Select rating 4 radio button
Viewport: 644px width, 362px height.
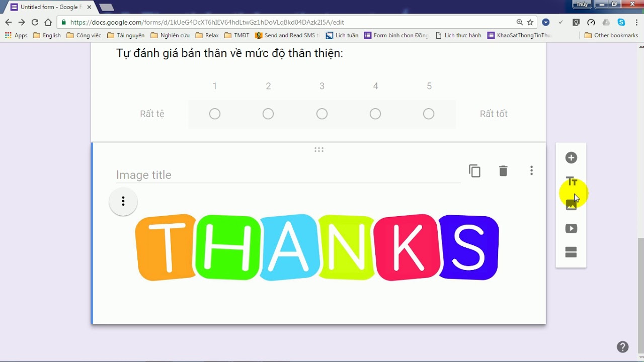coord(375,114)
